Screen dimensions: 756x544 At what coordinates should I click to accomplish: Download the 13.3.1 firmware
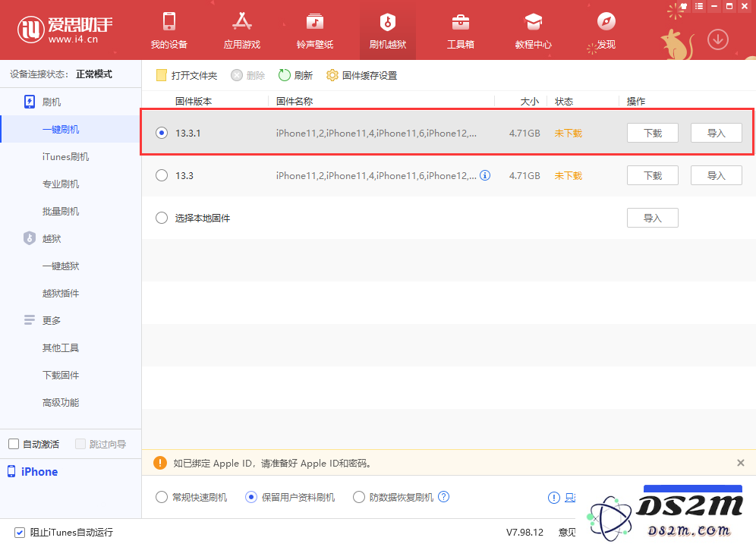[652, 133]
